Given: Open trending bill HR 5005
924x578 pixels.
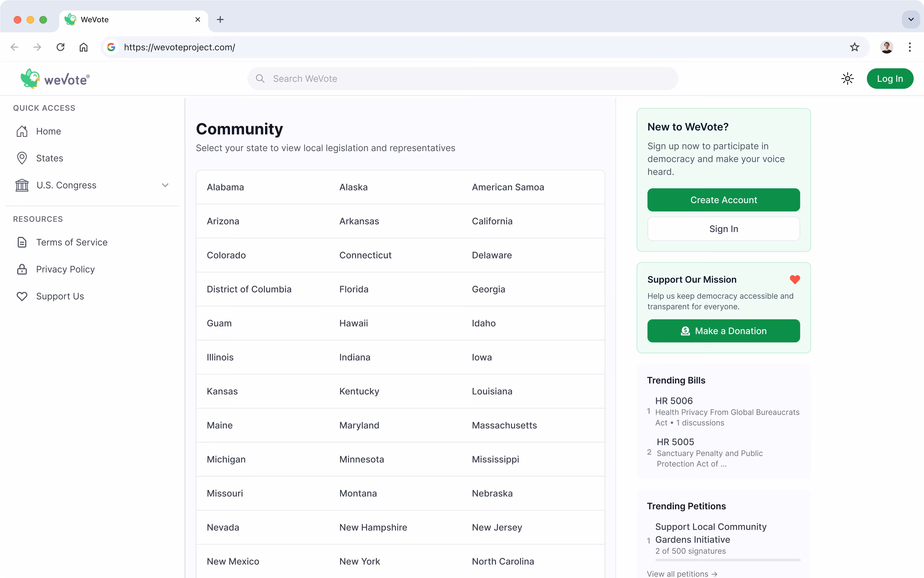Looking at the screenshot, I should 675,442.
